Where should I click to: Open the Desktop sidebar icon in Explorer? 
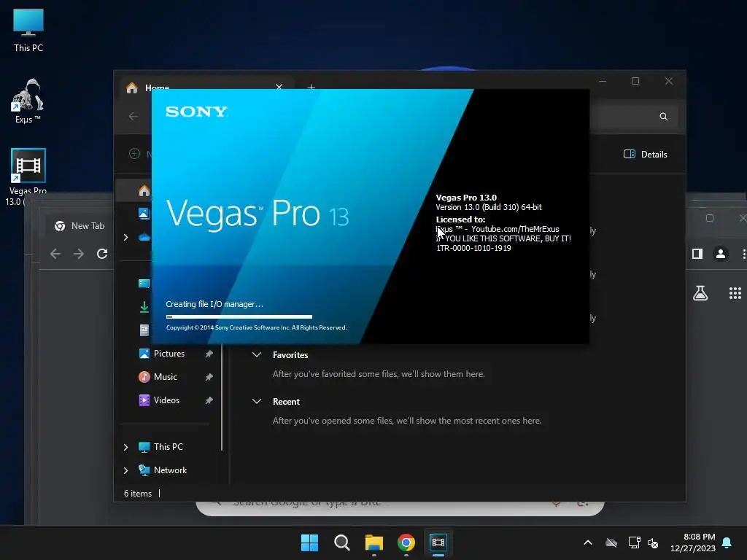[x=144, y=284]
